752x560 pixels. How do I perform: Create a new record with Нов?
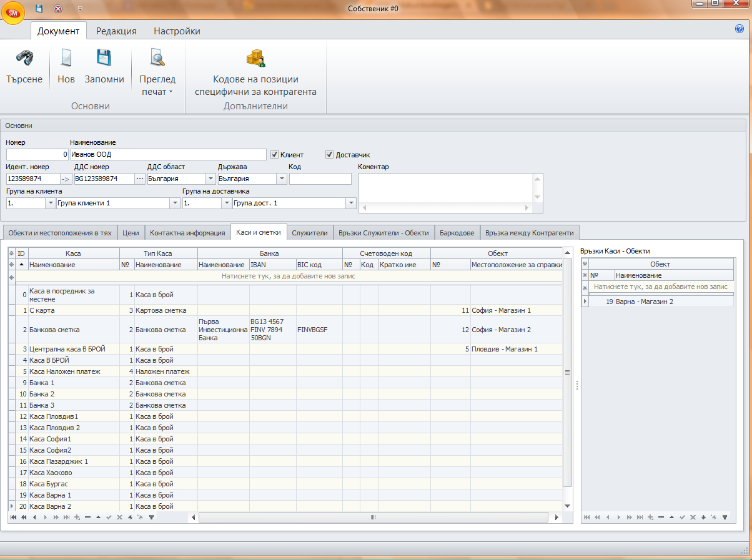tap(66, 67)
